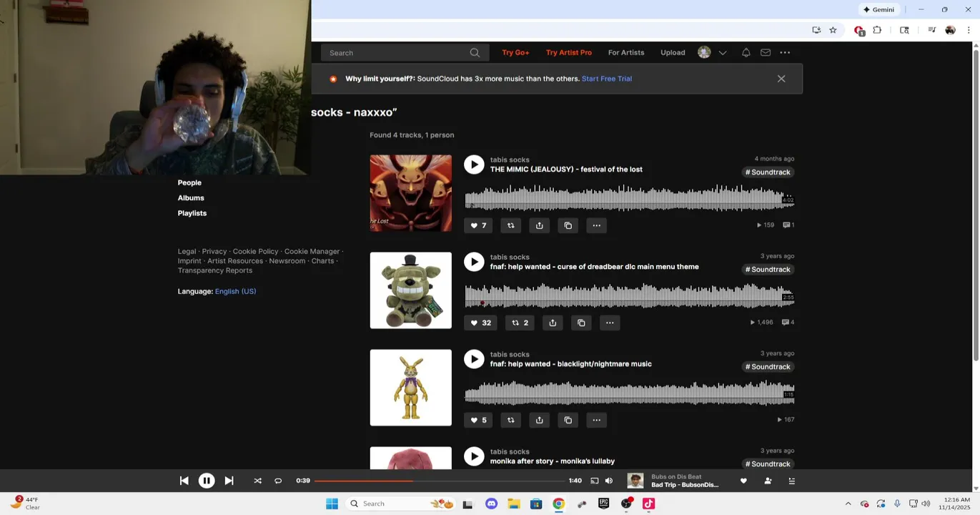Open Discord from the Windows taskbar
The image size is (980, 515).
[491, 504]
